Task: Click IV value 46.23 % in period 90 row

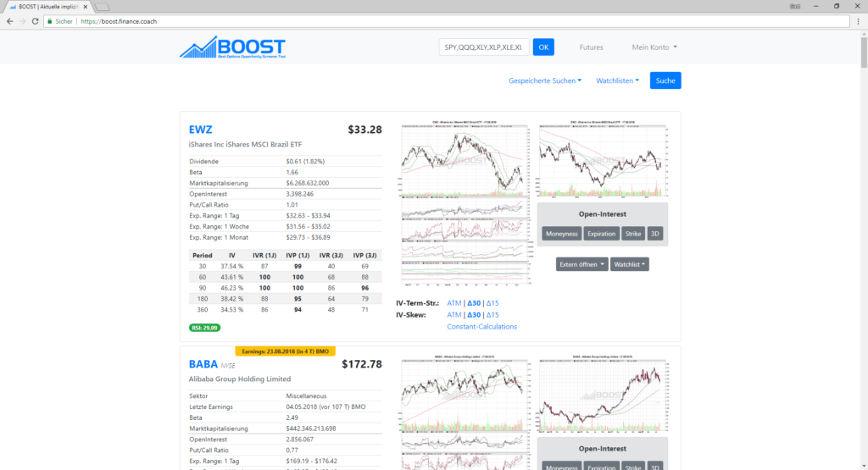Action: 232,288
